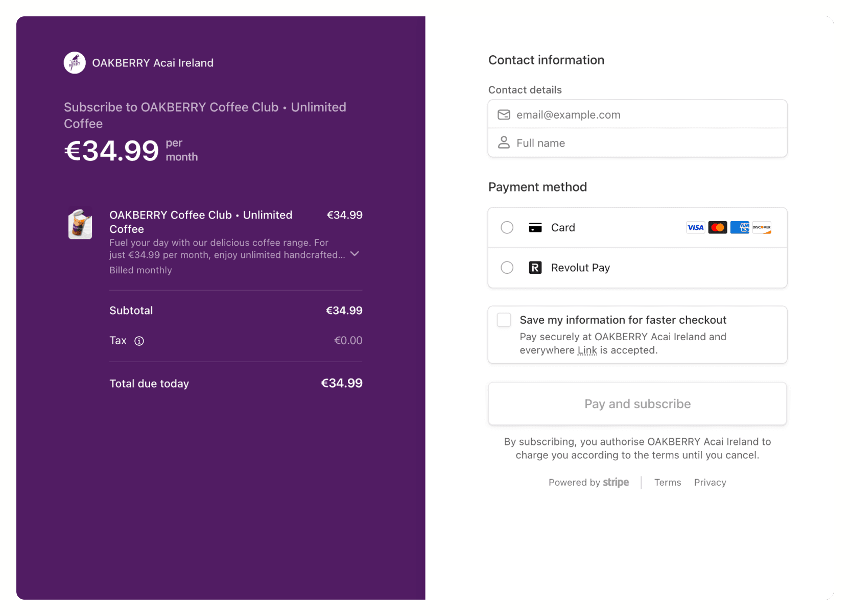This screenshot has height=616, width=850.
Task: Click the Tax info icon
Action: click(139, 341)
